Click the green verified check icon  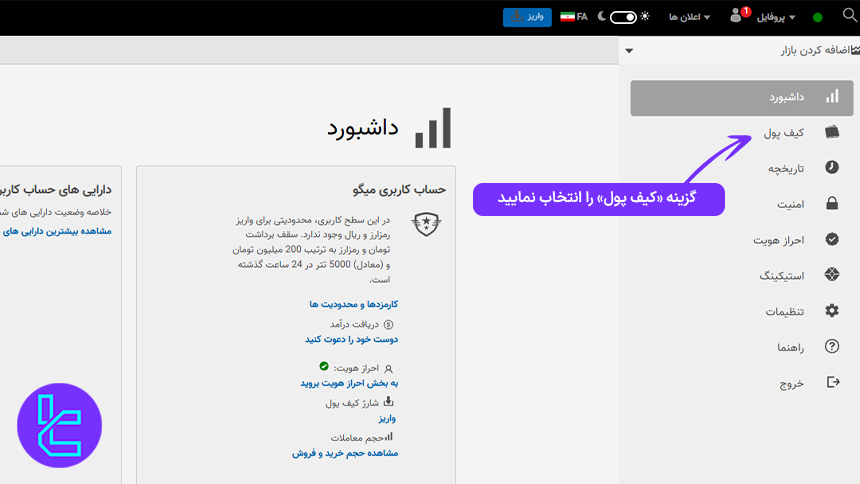pos(324,366)
